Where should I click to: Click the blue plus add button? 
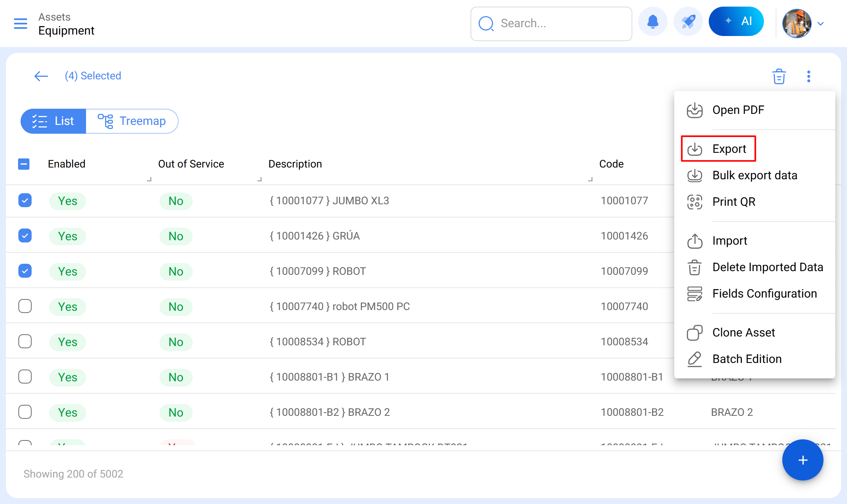click(x=803, y=460)
